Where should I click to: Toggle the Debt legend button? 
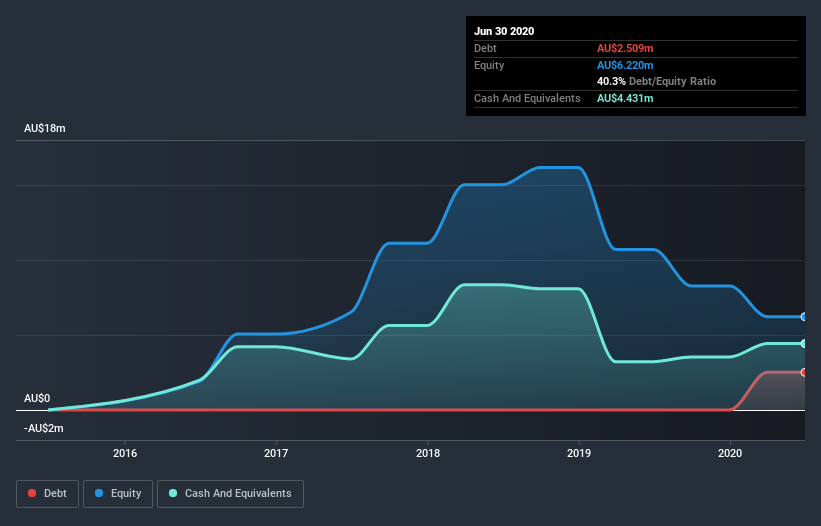click(x=47, y=494)
